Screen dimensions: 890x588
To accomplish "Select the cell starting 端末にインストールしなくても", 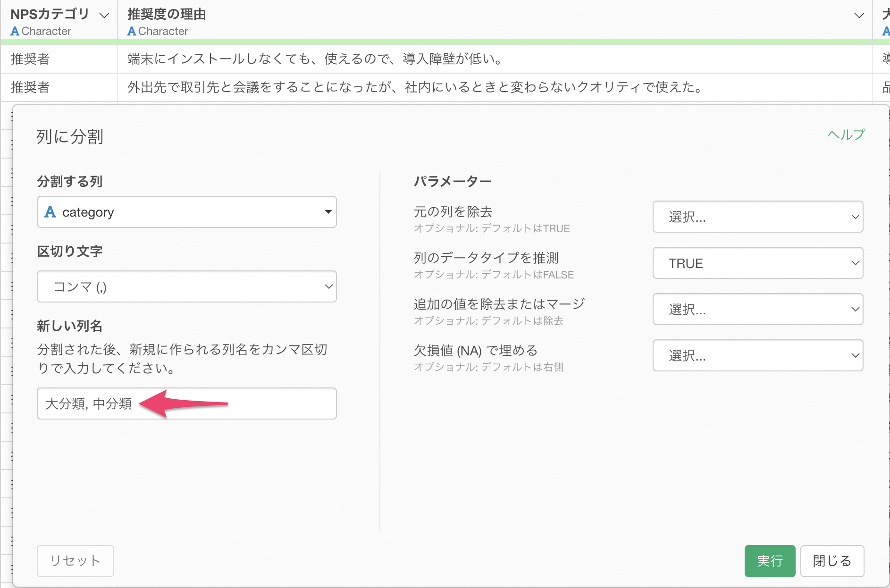I will pos(495,59).
